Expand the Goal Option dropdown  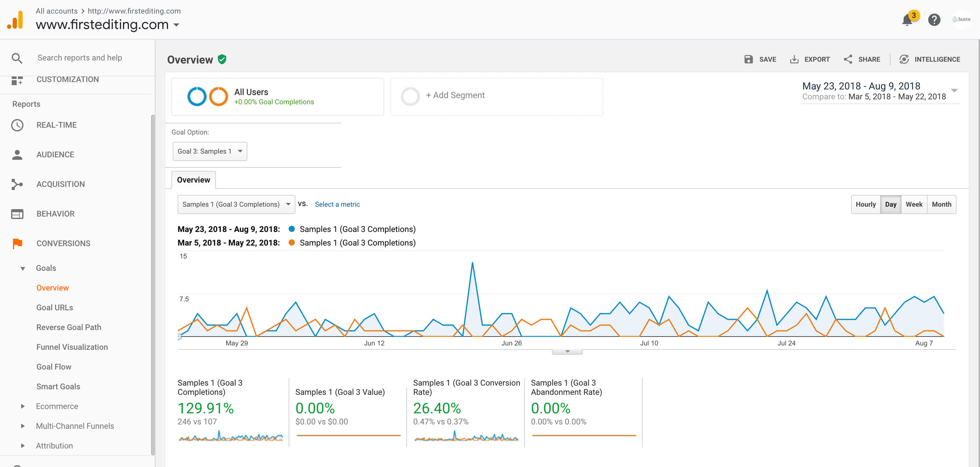[x=210, y=151]
